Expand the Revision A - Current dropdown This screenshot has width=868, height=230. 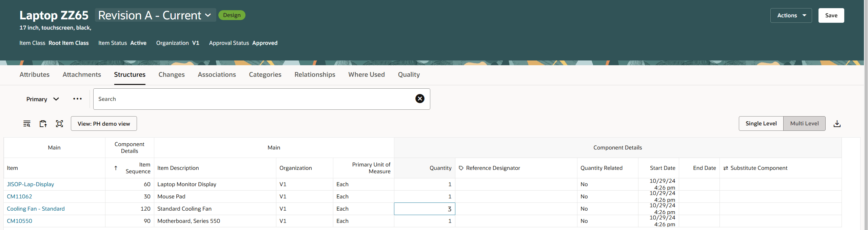(155, 15)
